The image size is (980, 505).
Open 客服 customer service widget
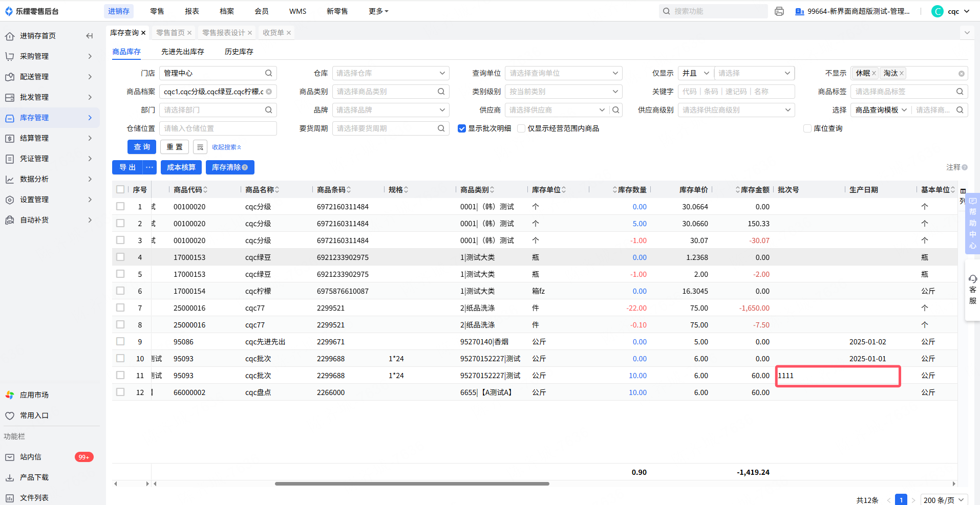click(973, 290)
